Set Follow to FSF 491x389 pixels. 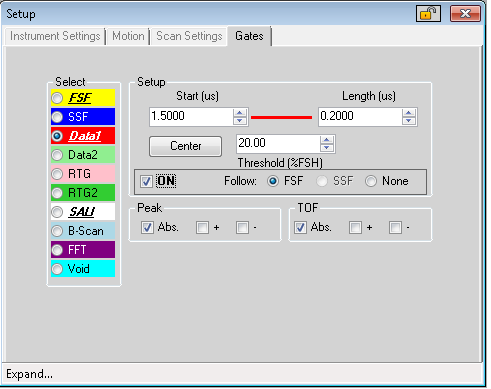273,181
